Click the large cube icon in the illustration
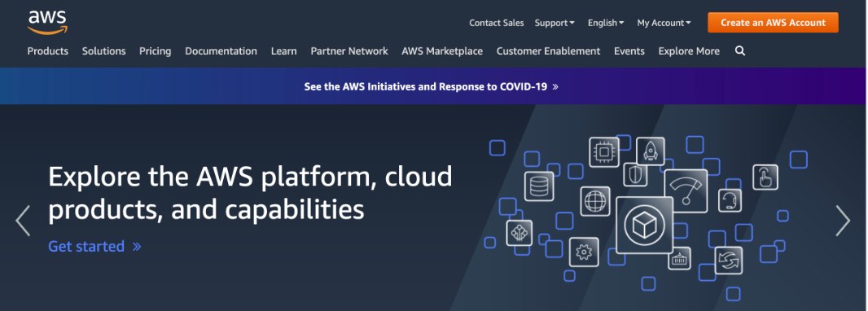 click(x=644, y=225)
